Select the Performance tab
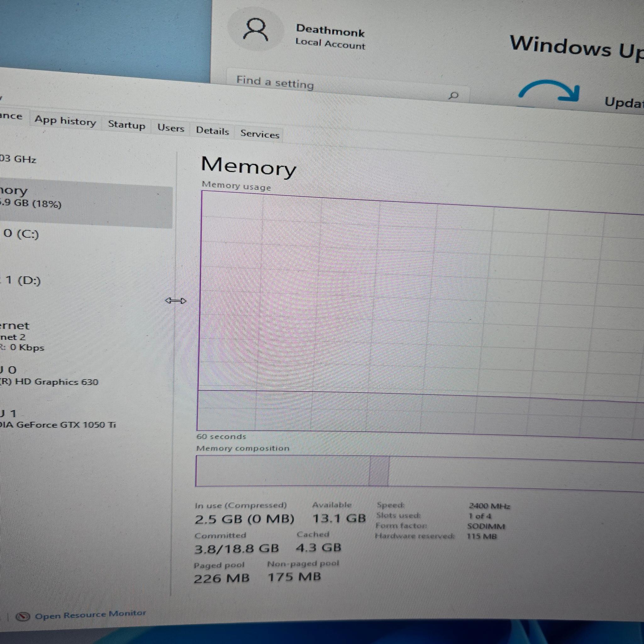Viewport: 644px width, 644px height. coord(11,116)
